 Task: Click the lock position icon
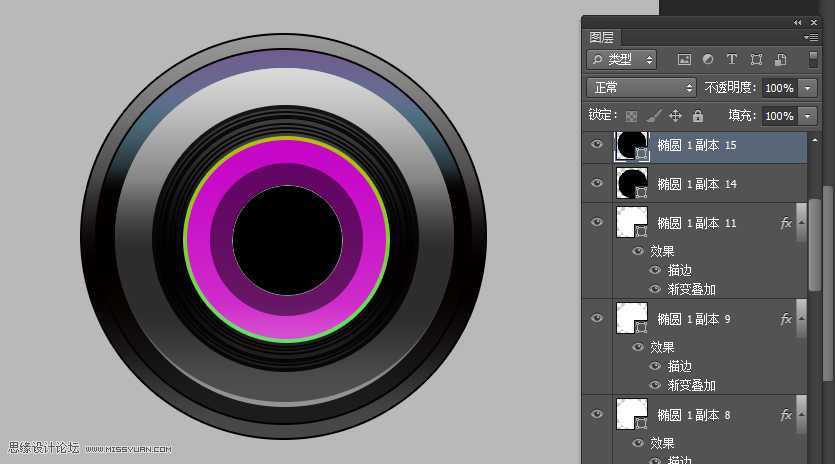pos(675,116)
